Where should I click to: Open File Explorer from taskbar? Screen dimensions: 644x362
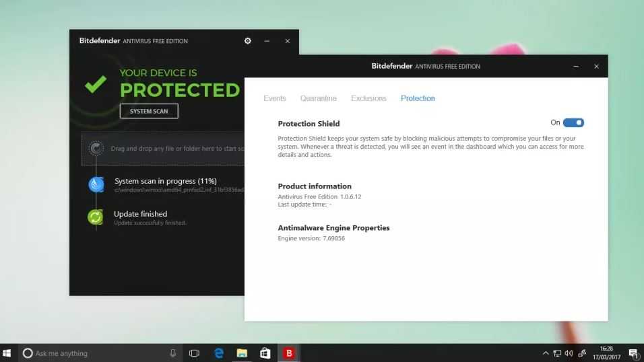(x=242, y=353)
